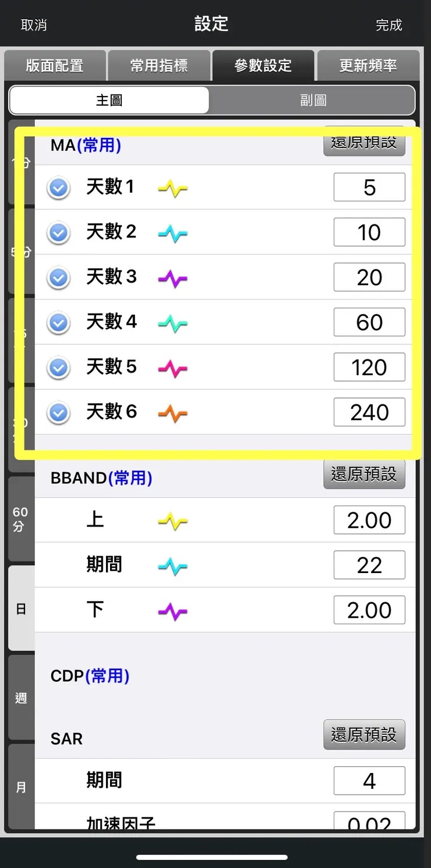This screenshot has height=868, width=431.
Task: Click the orange line style icon for 天數6
Action: [x=173, y=412]
